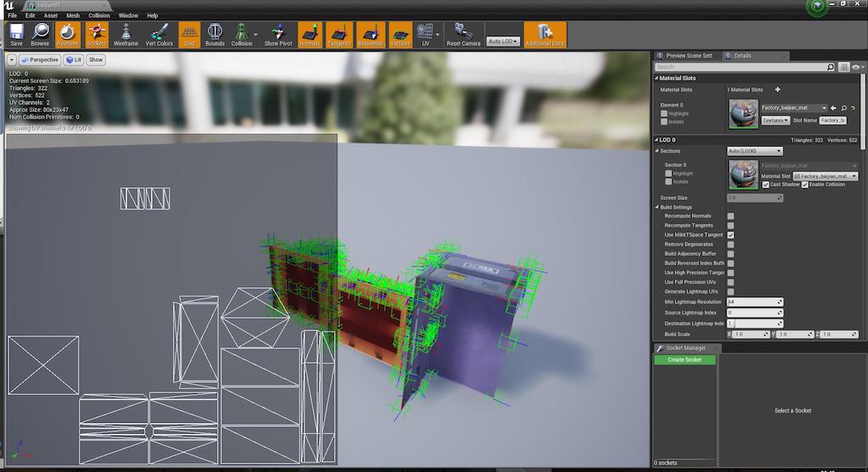Toggle Normals display
The width and height of the screenshot is (868, 472).
(x=309, y=35)
